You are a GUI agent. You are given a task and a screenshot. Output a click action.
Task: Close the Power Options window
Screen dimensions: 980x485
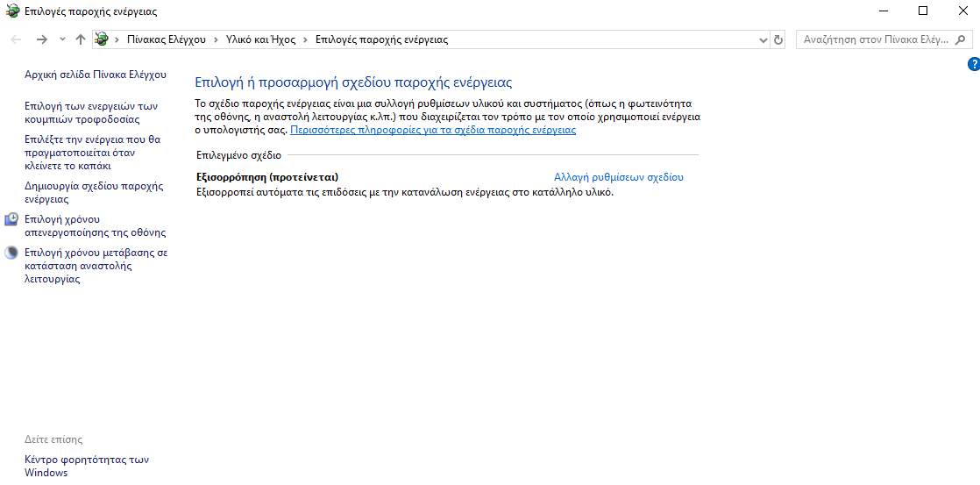962,11
